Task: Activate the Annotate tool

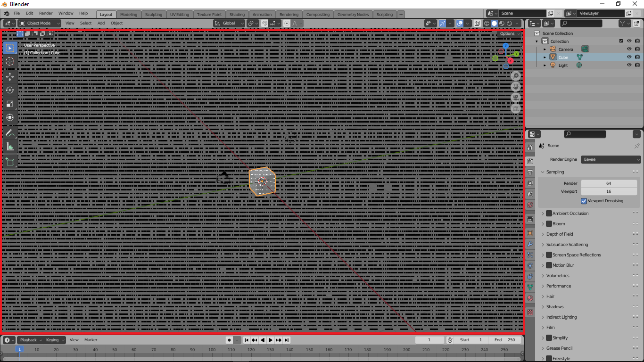Action: pyautogui.click(x=10, y=133)
